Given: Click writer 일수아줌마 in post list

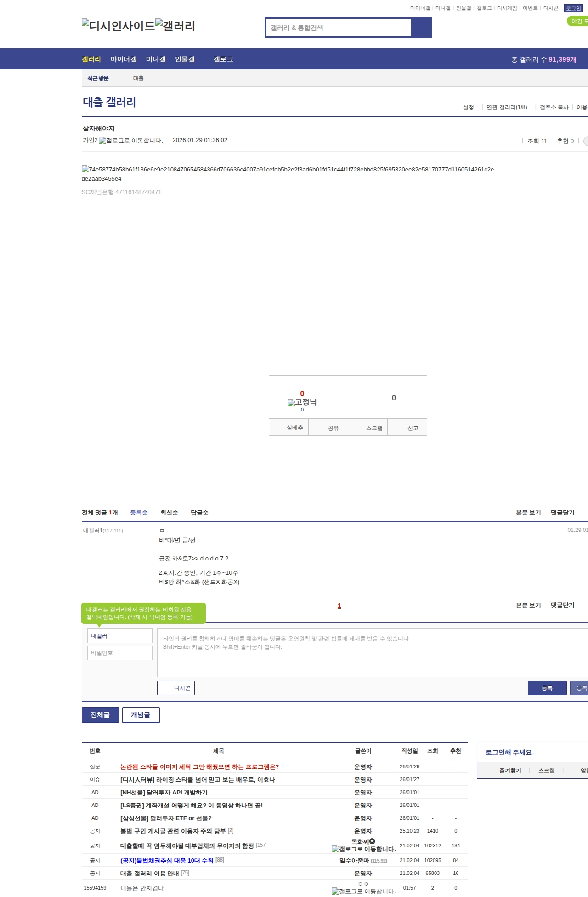Looking at the screenshot, I should [354, 861].
